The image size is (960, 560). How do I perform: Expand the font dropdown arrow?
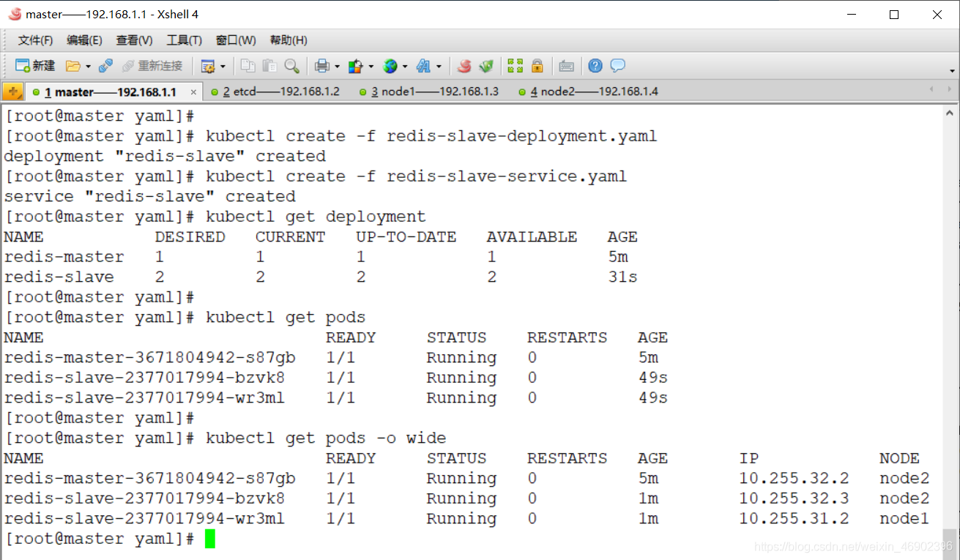(x=439, y=67)
